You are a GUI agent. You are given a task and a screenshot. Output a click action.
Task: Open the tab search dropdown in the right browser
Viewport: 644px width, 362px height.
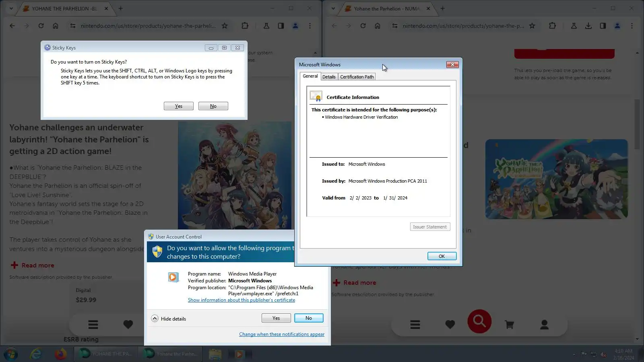pyautogui.click(x=333, y=8)
